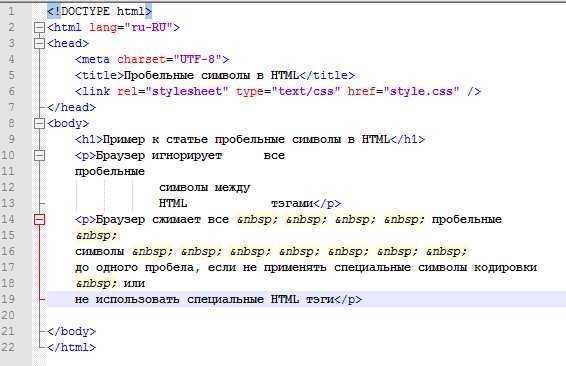Image resolution: width=566 pixels, height=366 pixels.
Task: Click the opening <h1> tag
Action: tap(89, 139)
